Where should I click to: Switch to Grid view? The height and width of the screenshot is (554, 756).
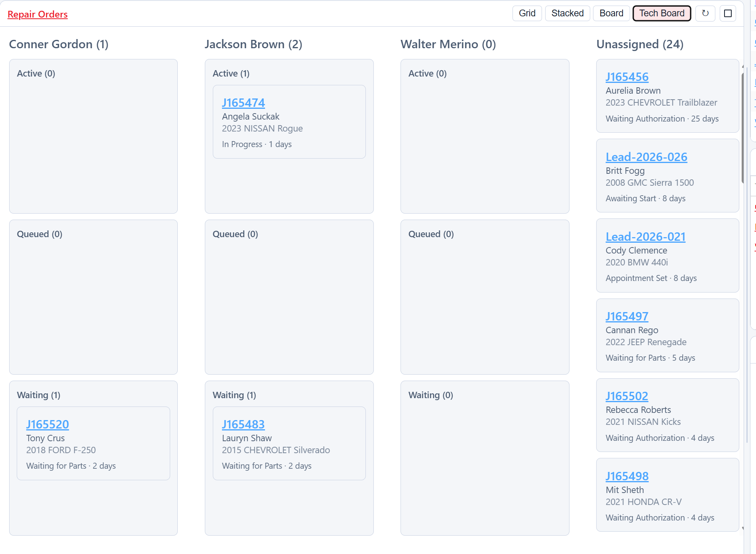click(x=527, y=13)
